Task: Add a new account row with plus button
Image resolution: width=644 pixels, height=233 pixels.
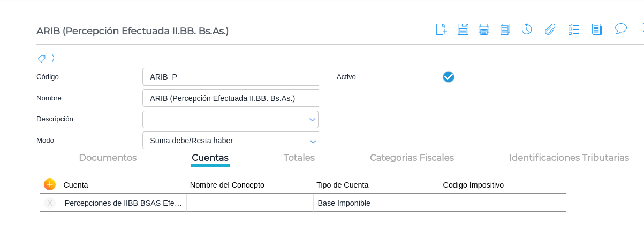Action: (50, 184)
